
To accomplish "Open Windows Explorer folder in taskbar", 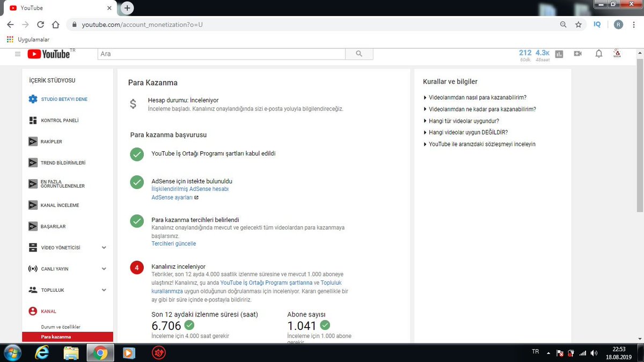I will (x=71, y=352).
